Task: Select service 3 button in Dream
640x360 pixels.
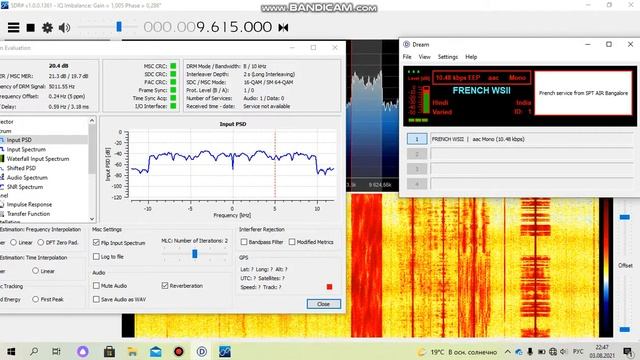Action: pyautogui.click(x=417, y=169)
